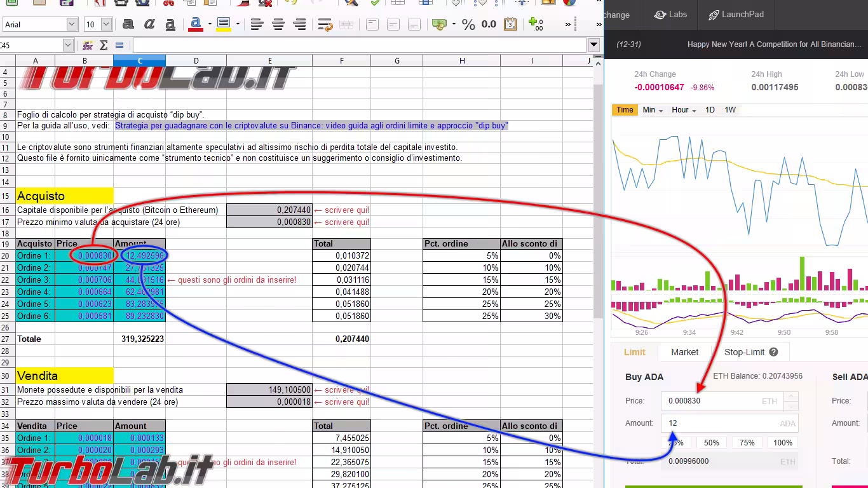The width and height of the screenshot is (868, 488).
Task: Open the Function Wizard
Action: [88, 45]
